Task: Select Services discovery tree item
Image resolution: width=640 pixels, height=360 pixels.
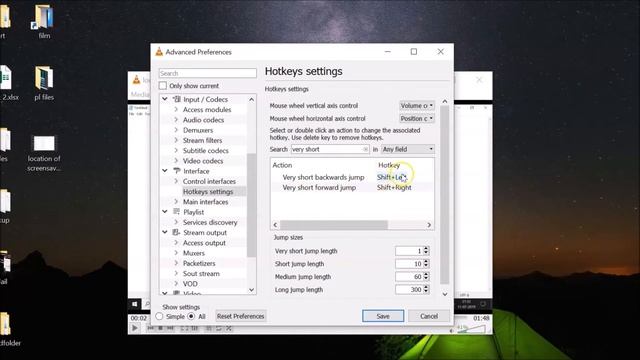Action: pos(210,222)
